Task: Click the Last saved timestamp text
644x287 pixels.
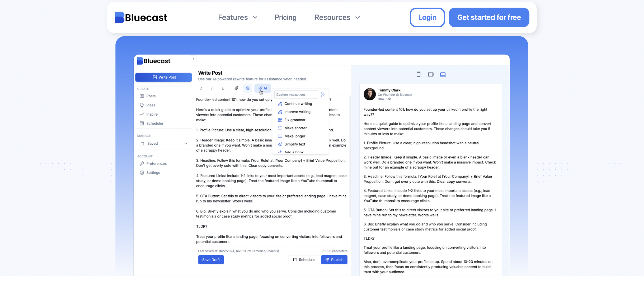Action: pyautogui.click(x=238, y=251)
